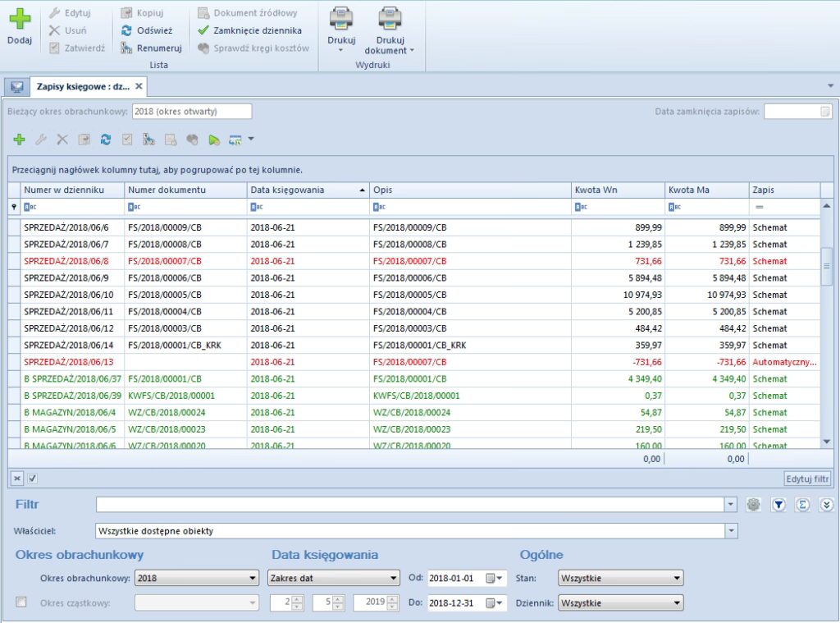Open the Zakres dat dropdown

point(333,578)
